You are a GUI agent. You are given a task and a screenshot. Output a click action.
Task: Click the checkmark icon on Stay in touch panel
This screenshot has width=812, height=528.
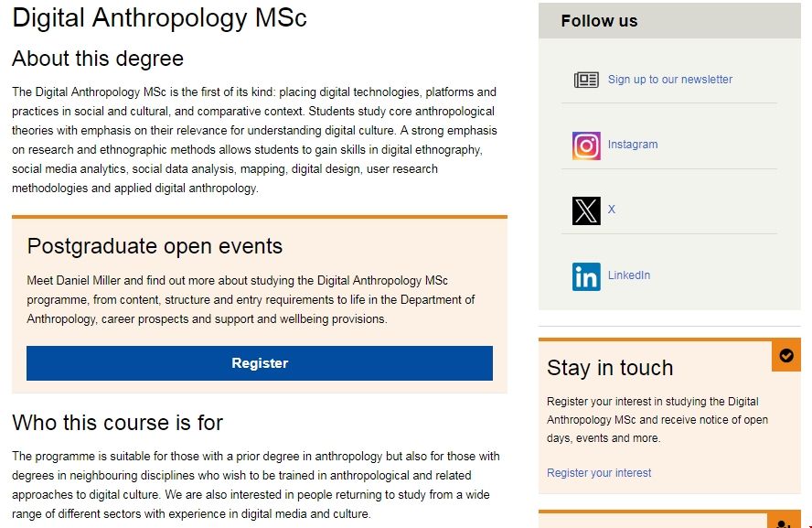(786, 356)
